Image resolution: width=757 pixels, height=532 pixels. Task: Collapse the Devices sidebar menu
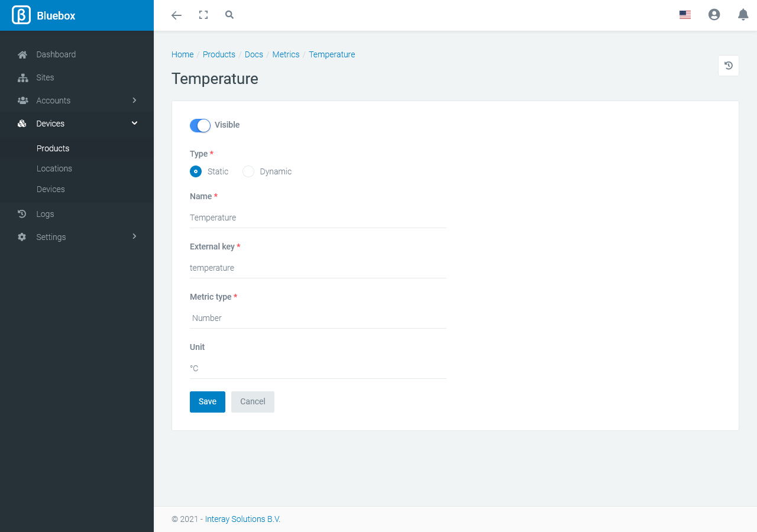77,124
